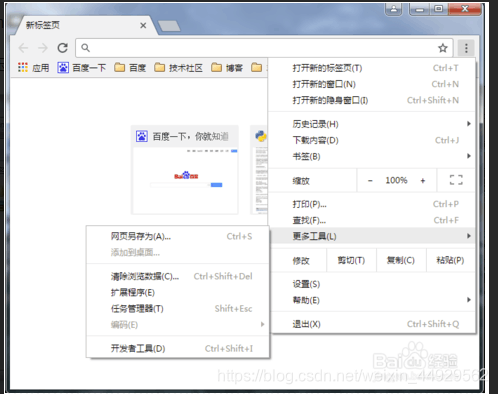The image size is (498, 394).
Task: Bookmark page with the star icon
Action: click(x=443, y=48)
